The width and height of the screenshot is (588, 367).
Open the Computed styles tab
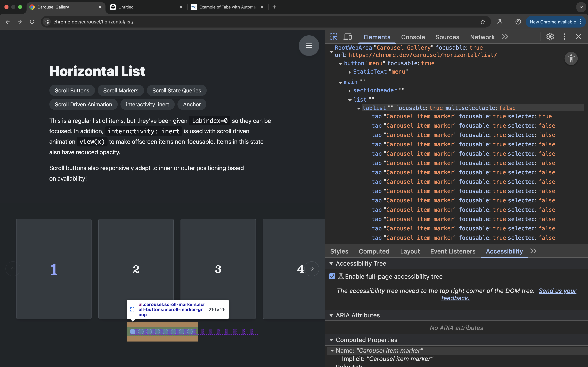[x=374, y=251]
